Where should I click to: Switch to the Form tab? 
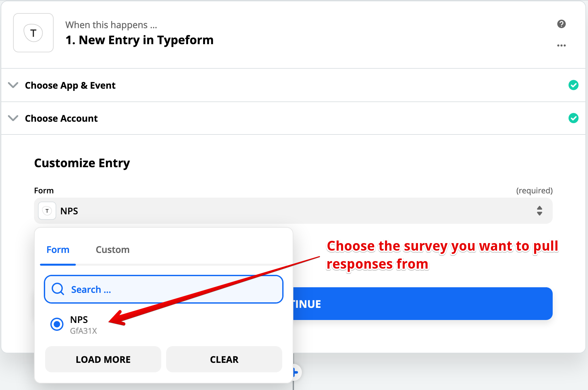[x=58, y=250]
